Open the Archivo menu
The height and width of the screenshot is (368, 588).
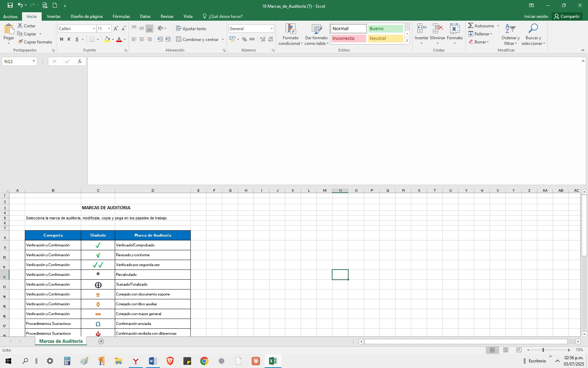point(10,16)
